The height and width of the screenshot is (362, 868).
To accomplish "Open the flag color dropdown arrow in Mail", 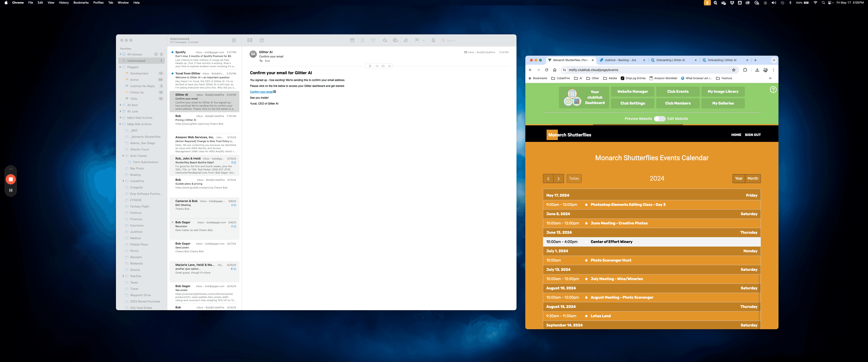I will (424, 40).
